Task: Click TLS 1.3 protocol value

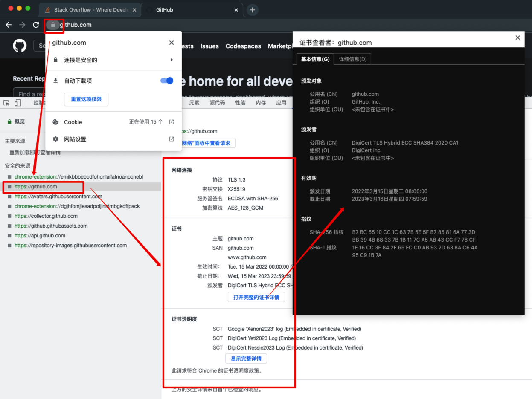Action: 237,180
